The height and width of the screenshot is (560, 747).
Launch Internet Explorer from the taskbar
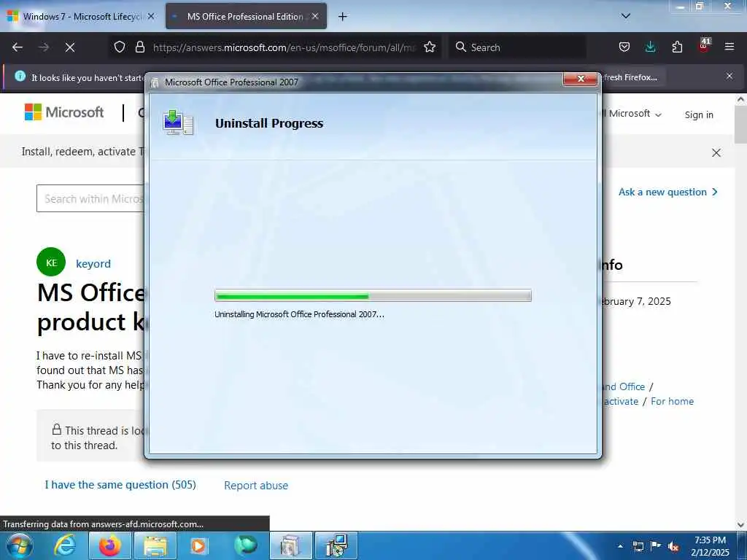(x=65, y=545)
